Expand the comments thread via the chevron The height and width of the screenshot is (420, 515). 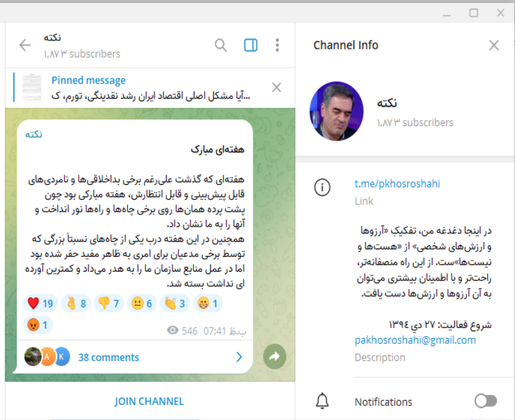point(239,357)
